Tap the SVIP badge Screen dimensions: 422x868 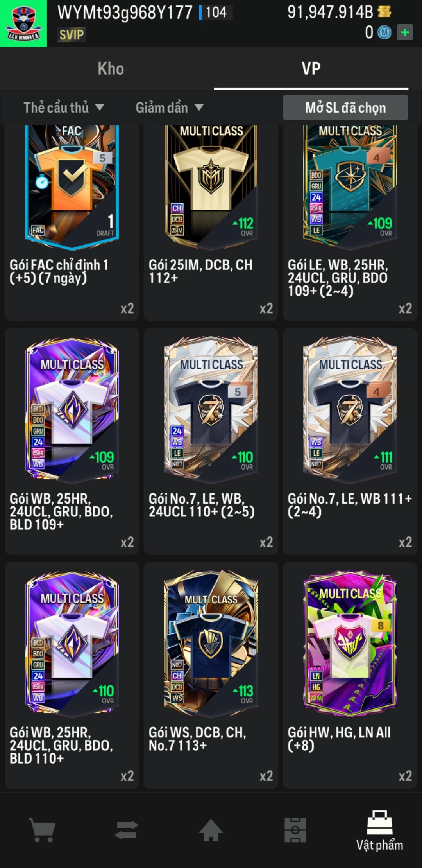72,35
